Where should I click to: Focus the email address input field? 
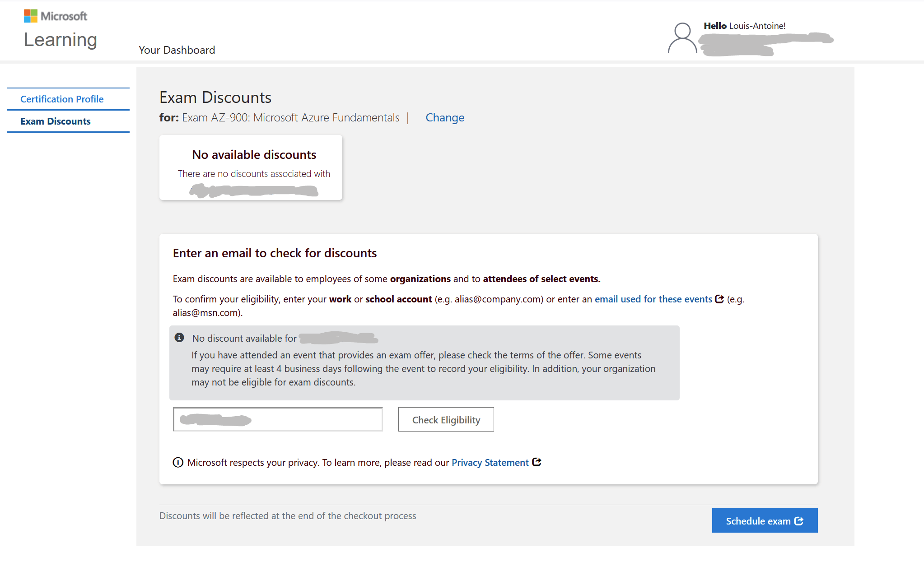click(278, 420)
